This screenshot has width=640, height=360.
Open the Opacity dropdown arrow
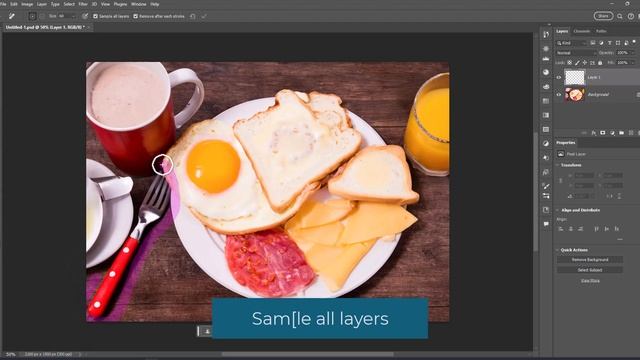pos(633,53)
